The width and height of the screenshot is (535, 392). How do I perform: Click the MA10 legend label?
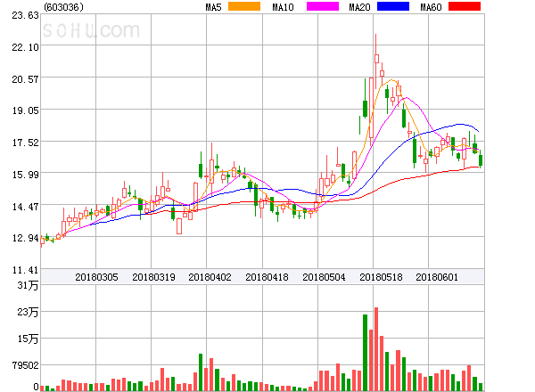click(x=283, y=7)
